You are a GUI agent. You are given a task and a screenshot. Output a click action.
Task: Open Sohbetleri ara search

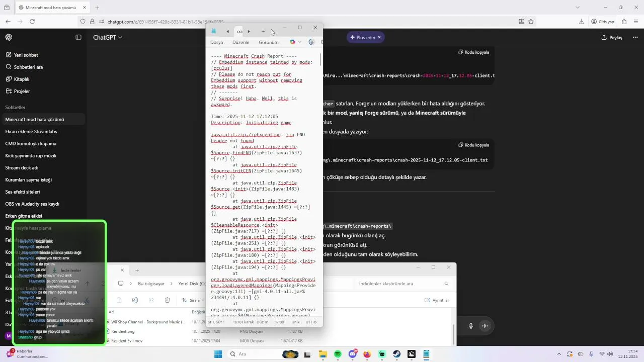pyautogui.click(x=24, y=67)
